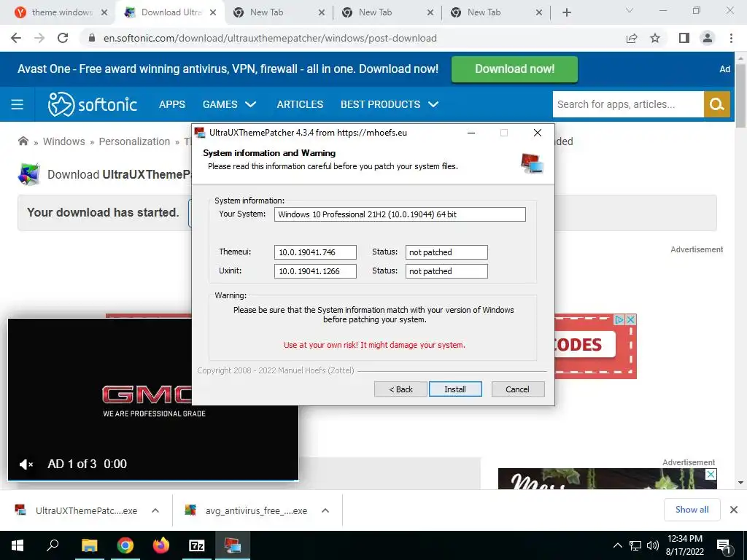Open the ARTICLES menu item

pos(300,104)
